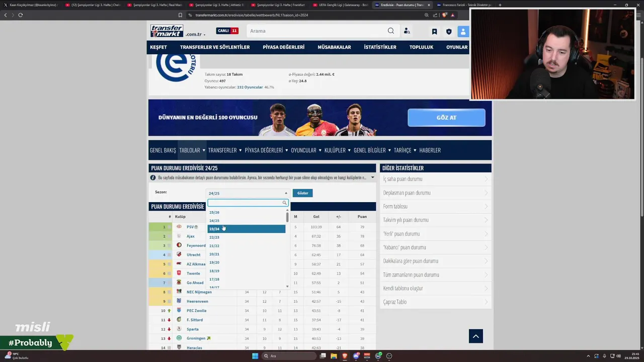Image resolution: width=644 pixels, height=362 pixels.
Task: Select season 18/19 from list
Action: [246, 271]
